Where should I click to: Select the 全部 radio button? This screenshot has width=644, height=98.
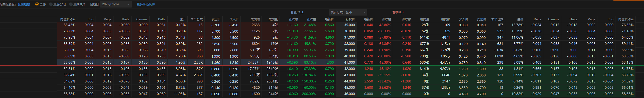[x=37, y=4]
